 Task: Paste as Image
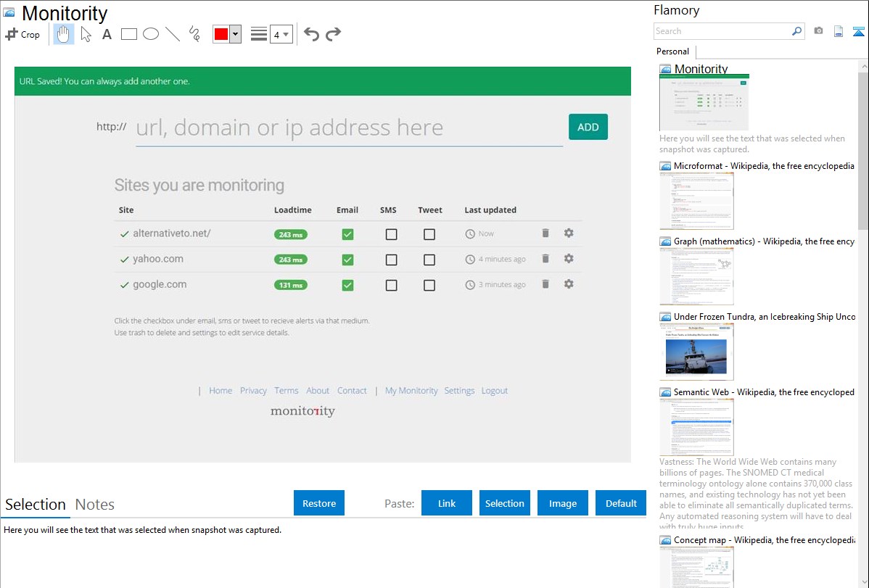click(563, 503)
